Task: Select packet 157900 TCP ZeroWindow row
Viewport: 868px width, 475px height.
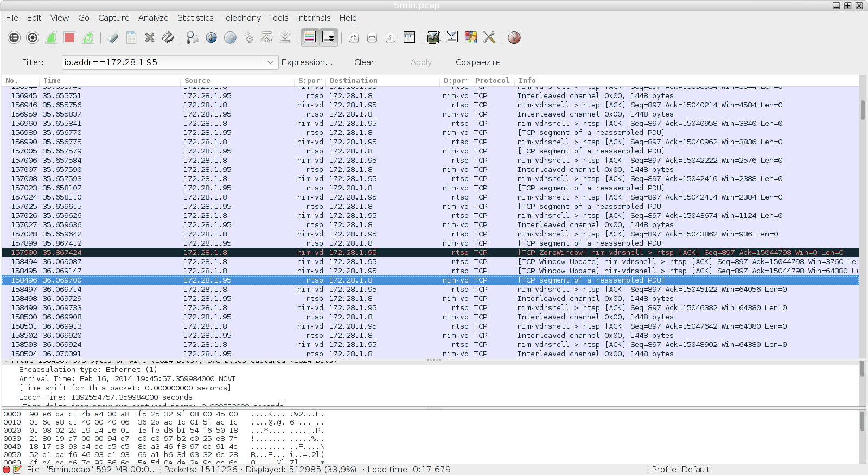Action: coord(430,253)
